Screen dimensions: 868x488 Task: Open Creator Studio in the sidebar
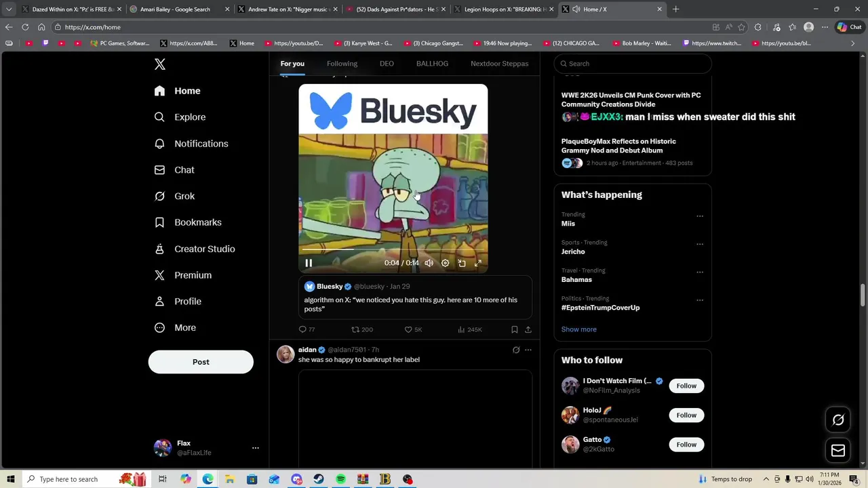195,249
